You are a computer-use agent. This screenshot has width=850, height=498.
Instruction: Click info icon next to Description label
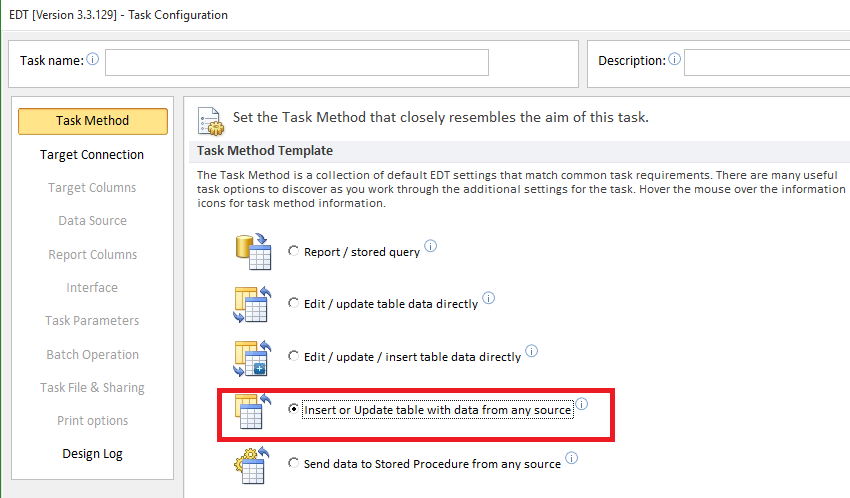click(x=674, y=59)
